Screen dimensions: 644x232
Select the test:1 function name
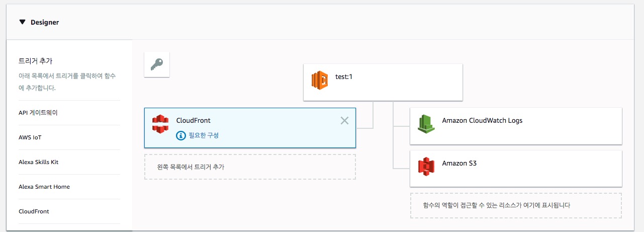coord(344,78)
